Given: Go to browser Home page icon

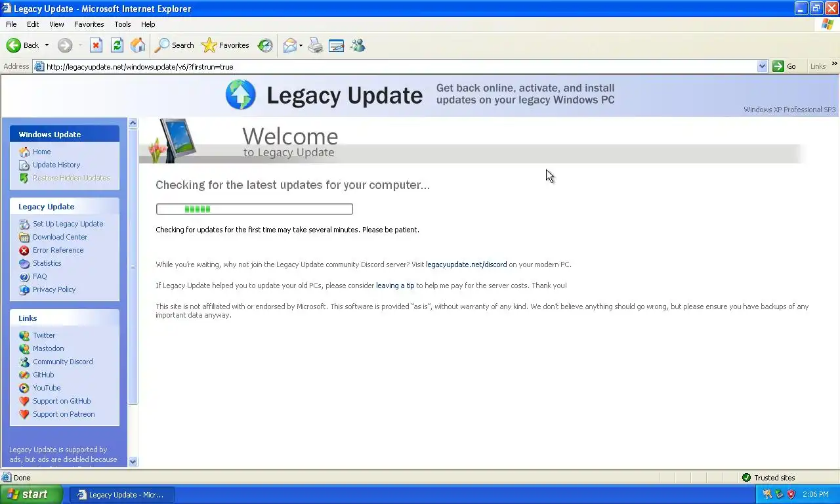Looking at the screenshot, I should pos(138,45).
